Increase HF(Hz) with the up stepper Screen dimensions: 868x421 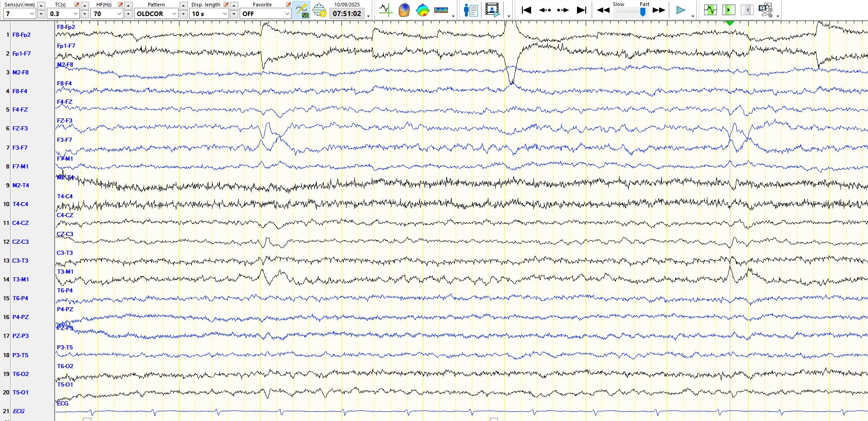129,6
